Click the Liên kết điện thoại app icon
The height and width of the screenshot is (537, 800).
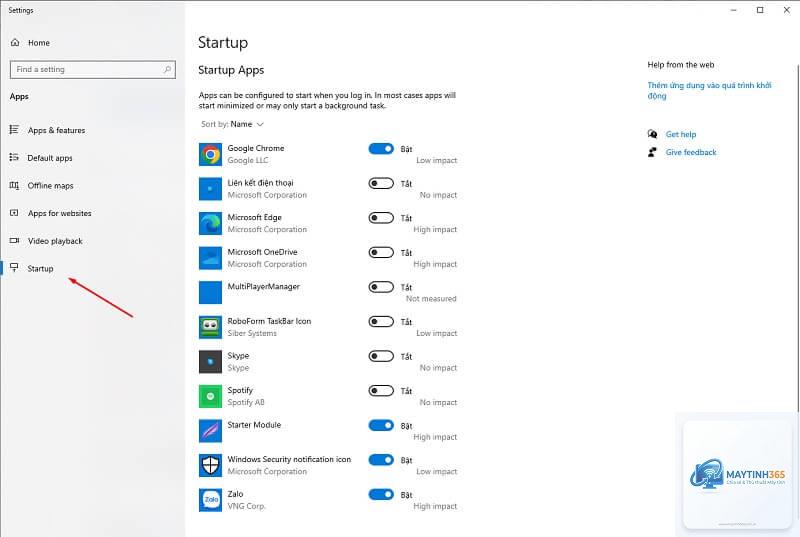[210, 189]
